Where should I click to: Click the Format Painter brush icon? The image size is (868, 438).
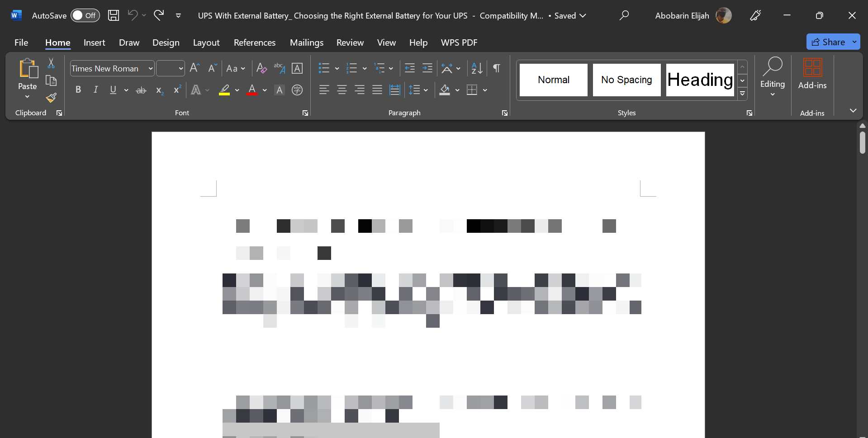[51, 98]
